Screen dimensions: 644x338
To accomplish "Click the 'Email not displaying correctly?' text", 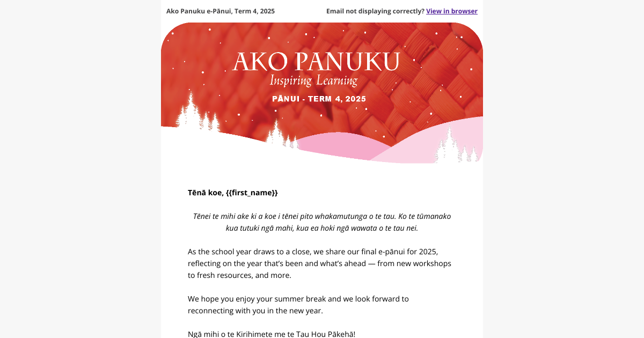I will (x=375, y=11).
